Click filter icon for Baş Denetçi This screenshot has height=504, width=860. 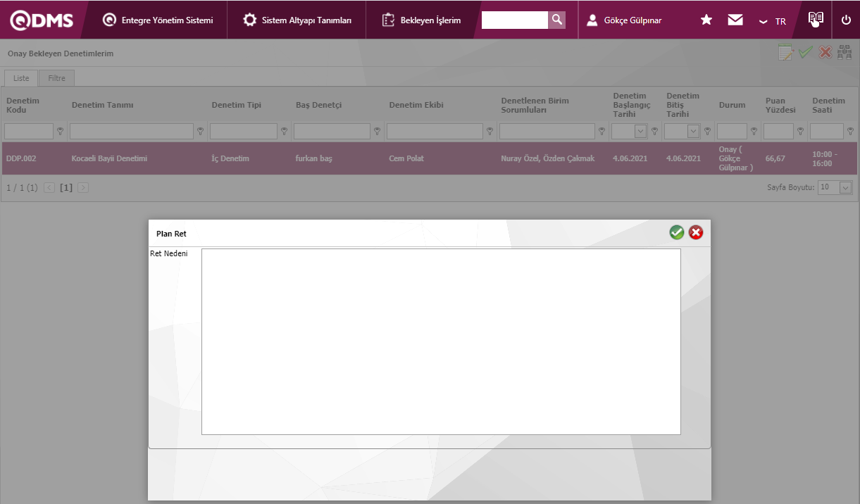tap(377, 131)
